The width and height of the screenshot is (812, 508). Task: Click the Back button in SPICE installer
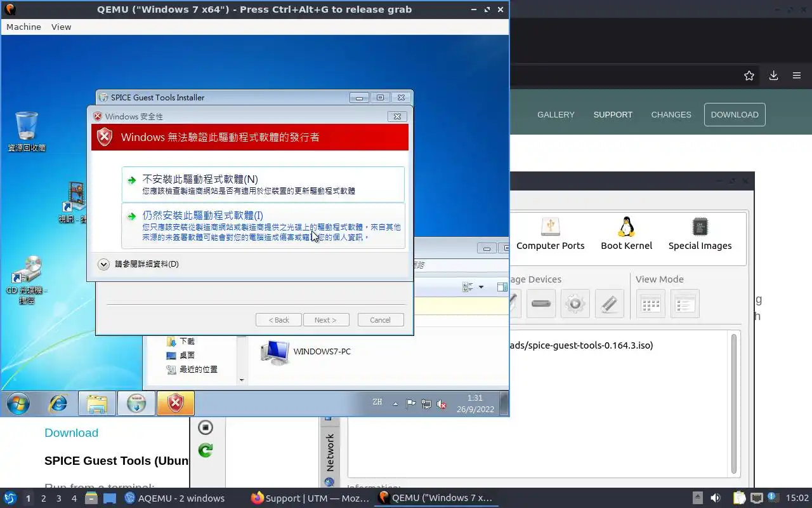[x=278, y=320]
